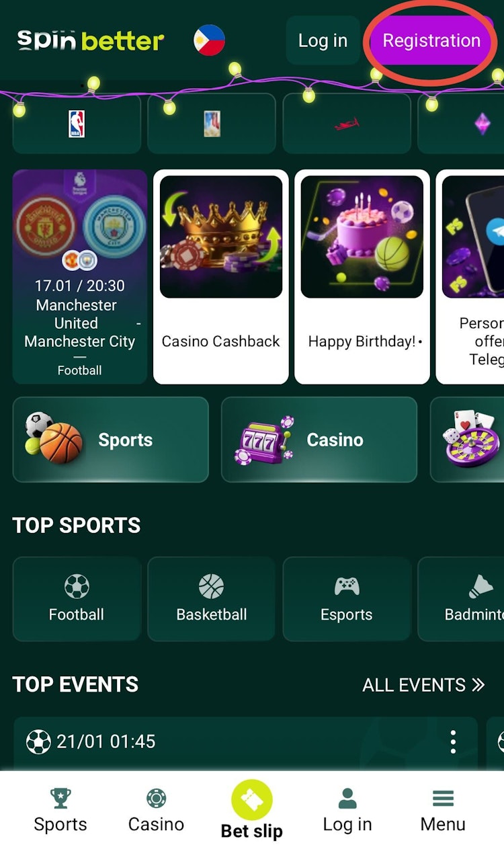Select the Basketball top sport icon

coord(212,586)
